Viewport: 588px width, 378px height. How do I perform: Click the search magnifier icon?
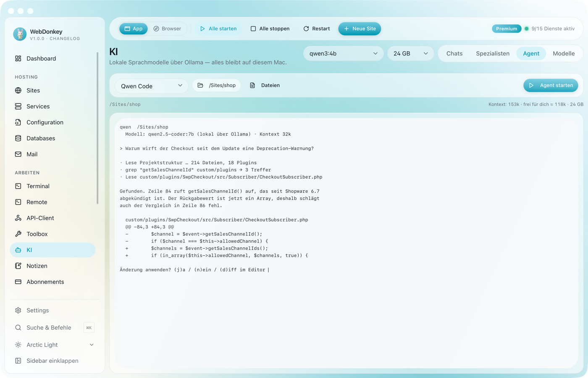pos(18,328)
